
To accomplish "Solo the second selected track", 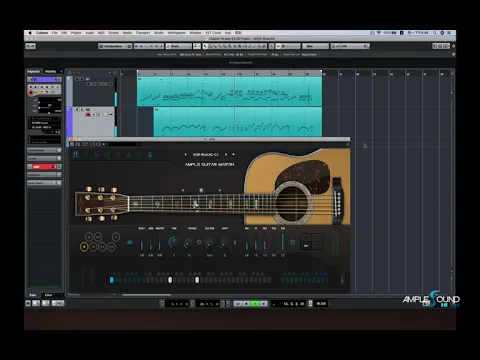I will coord(82,109).
